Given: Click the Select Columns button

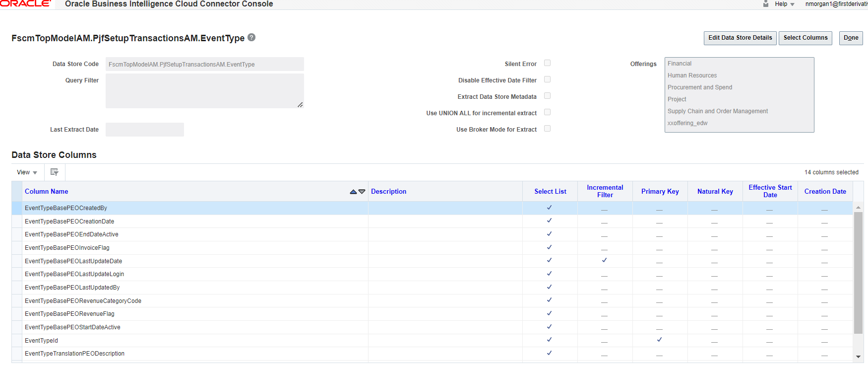Looking at the screenshot, I should click(806, 38).
